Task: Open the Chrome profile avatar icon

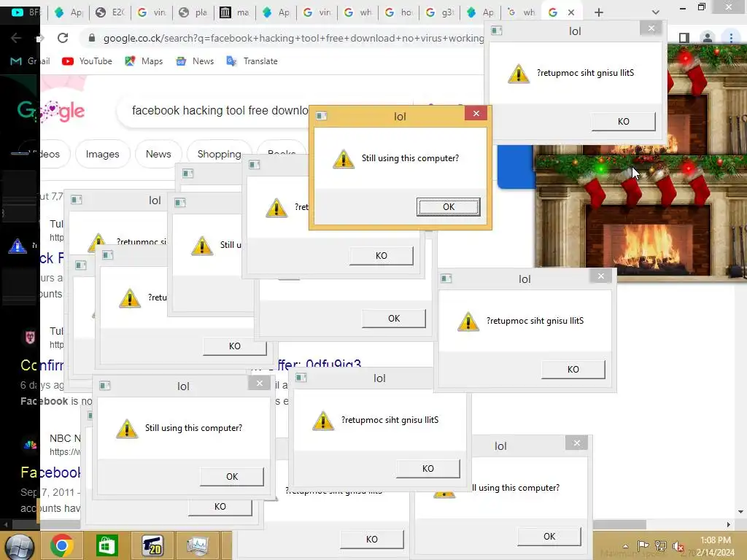Action: tap(708, 38)
